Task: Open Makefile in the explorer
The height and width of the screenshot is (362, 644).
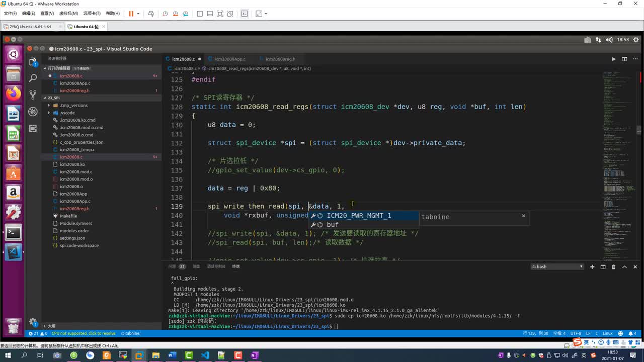Action: point(68,216)
